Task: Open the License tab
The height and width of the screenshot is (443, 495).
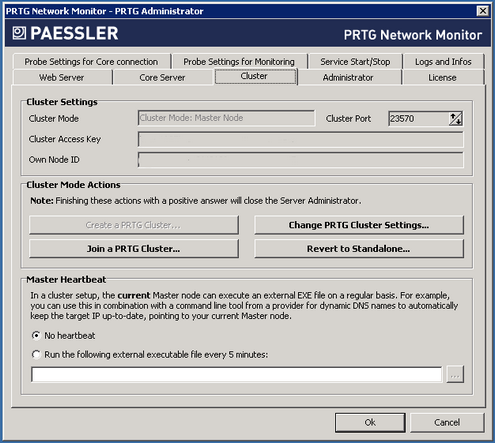Action: click(442, 77)
